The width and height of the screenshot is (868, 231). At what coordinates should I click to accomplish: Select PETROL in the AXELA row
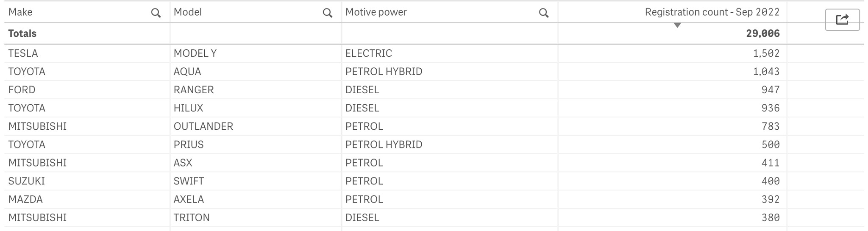tap(364, 199)
